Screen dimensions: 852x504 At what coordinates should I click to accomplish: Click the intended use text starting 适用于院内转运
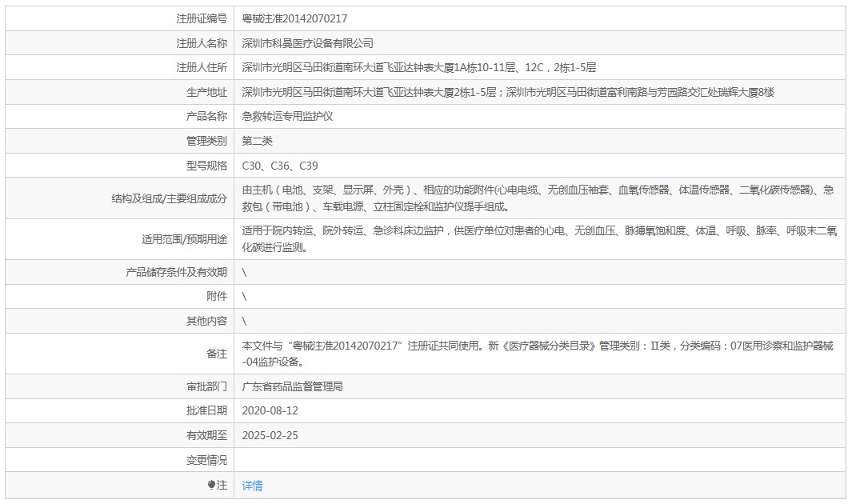coord(539,239)
